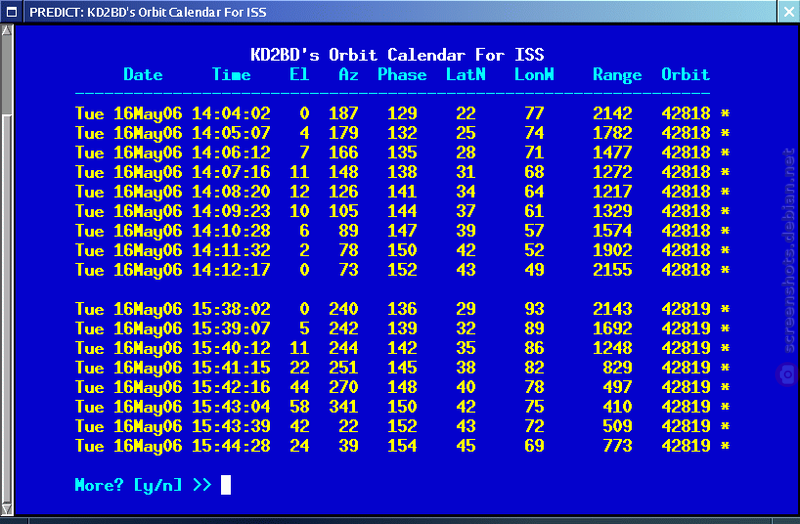Click range value 829
Viewport: 800px width, 524px height.
[x=617, y=368]
